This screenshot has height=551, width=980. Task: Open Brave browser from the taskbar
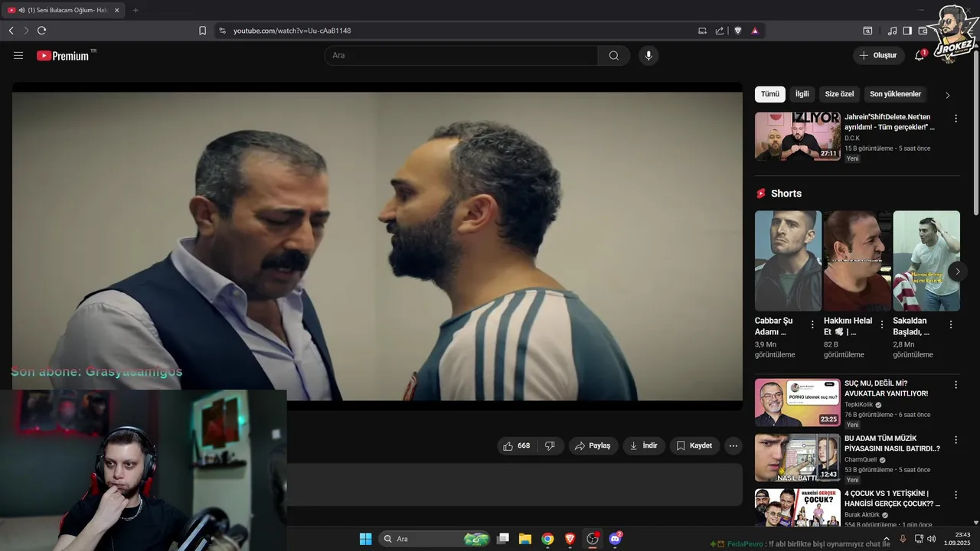[x=570, y=539]
